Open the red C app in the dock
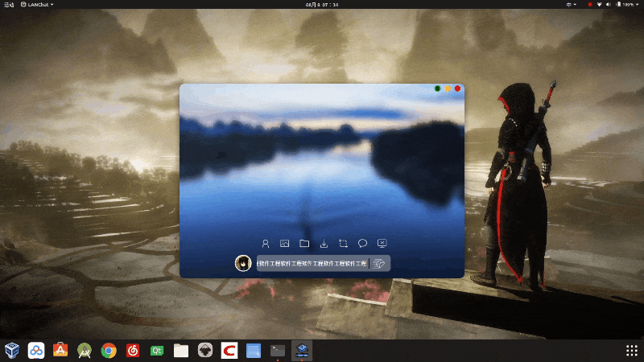Screen dimensions: 644x362 229,351
